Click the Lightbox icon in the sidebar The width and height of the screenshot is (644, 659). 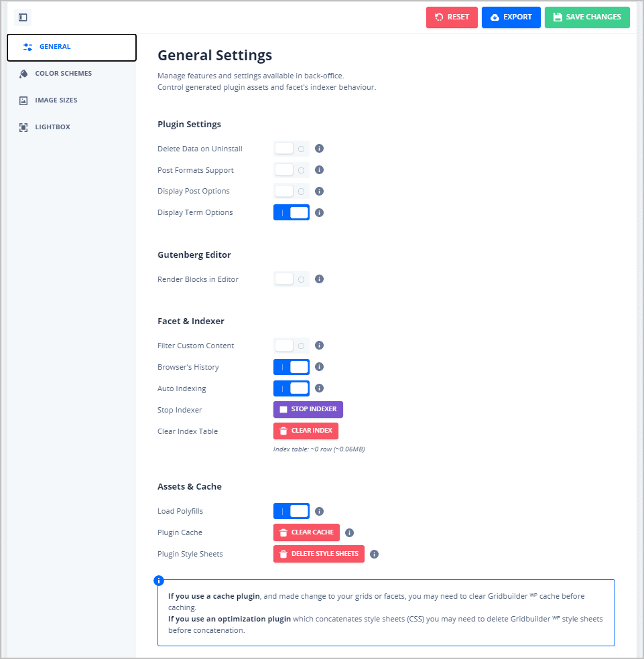(23, 127)
